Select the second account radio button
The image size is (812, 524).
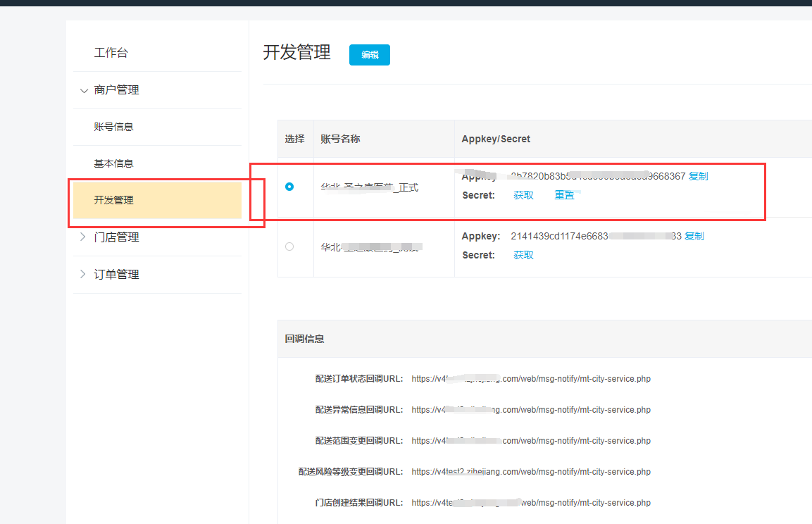tap(289, 247)
